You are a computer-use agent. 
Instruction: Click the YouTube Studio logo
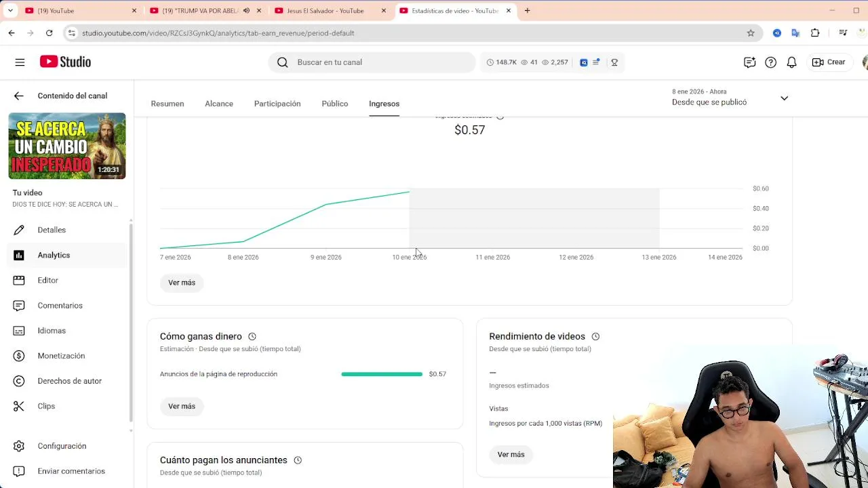click(65, 62)
